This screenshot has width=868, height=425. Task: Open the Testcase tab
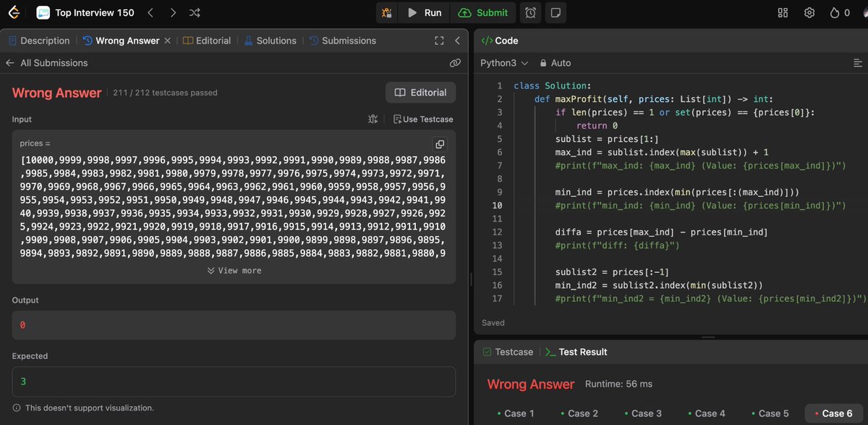[x=507, y=352]
